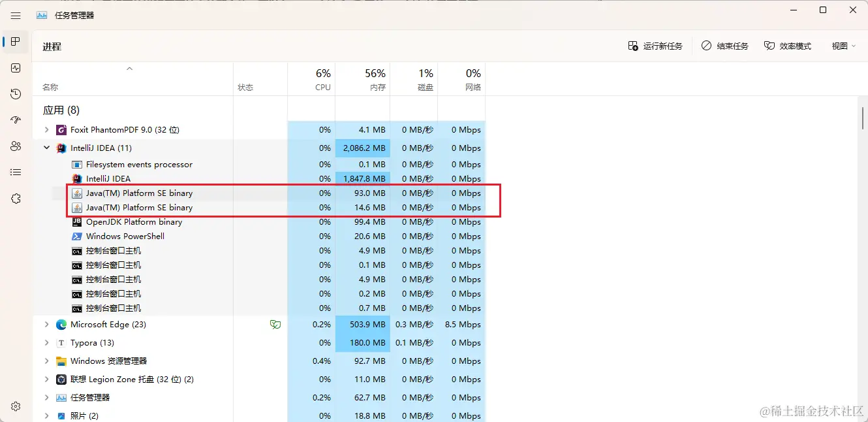Click the Windows 资源管理器 folder icon
This screenshot has width=868, height=422.
pyautogui.click(x=61, y=361)
